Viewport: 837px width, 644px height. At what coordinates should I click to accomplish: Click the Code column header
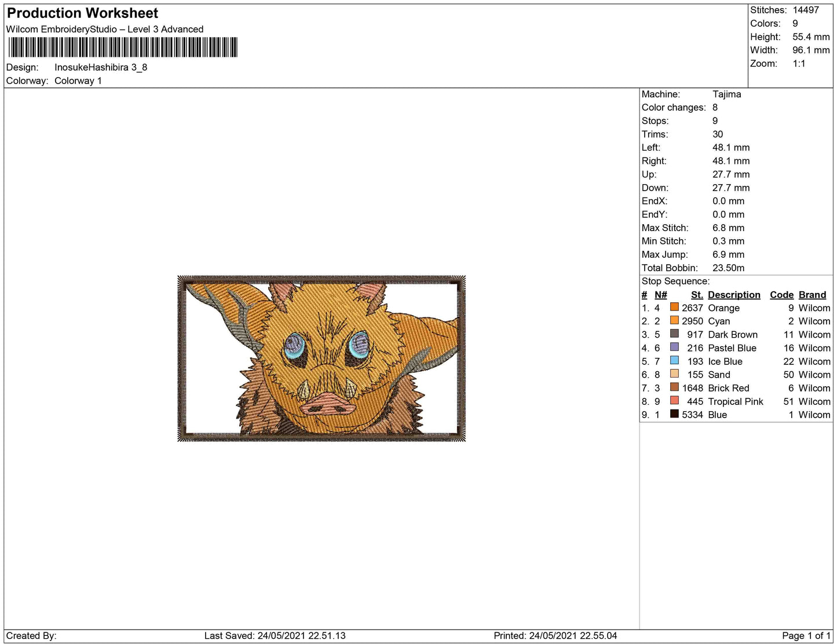pyautogui.click(x=782, y=294)
